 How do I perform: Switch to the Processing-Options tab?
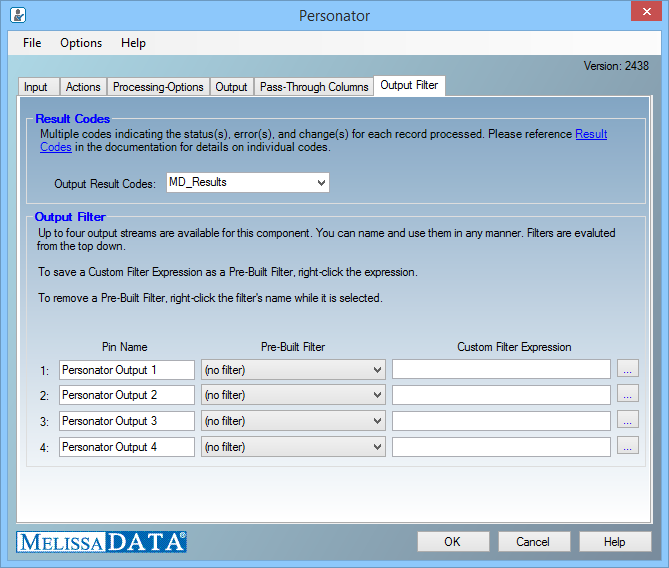pyautogui.click(x=158, y=87)
